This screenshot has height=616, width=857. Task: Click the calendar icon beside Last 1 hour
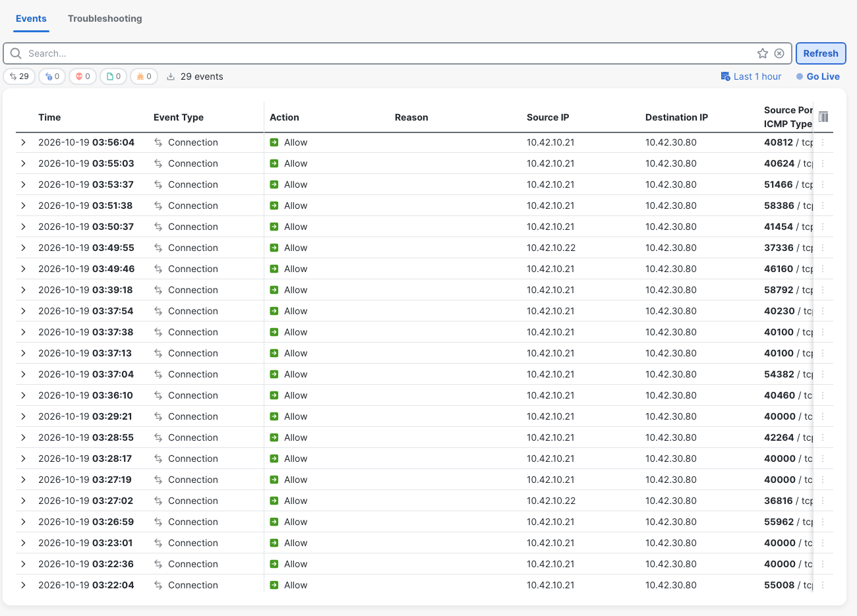725,76
